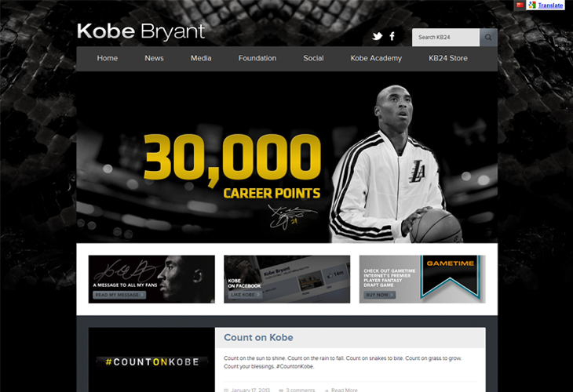Click the January 17, 2013 date
The height and width of the screenshot is (392, 573).
pyautogui.click(x=250, y=390)
